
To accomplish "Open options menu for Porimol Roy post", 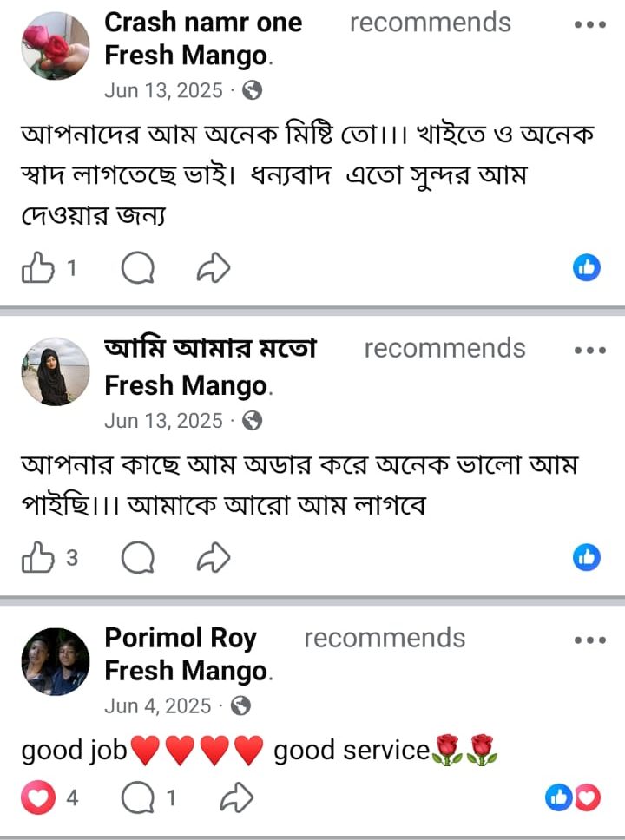I will click(x=589, y=640).
